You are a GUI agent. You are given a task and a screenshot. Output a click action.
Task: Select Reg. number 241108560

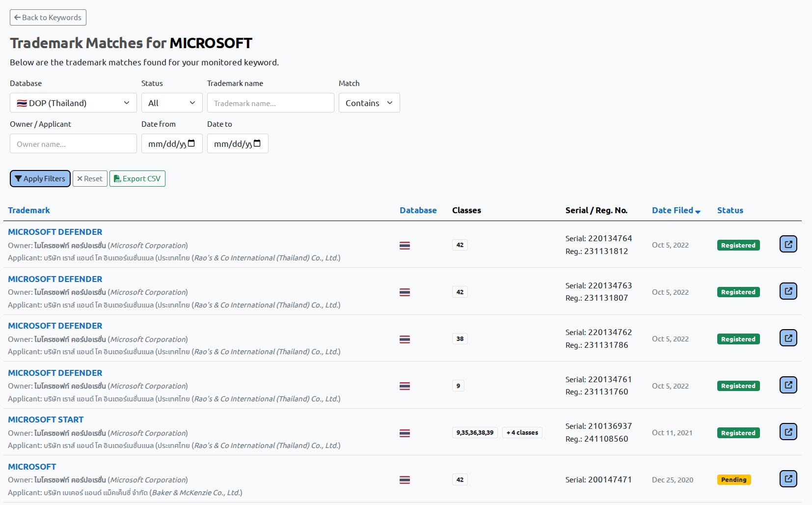[606, 439]
